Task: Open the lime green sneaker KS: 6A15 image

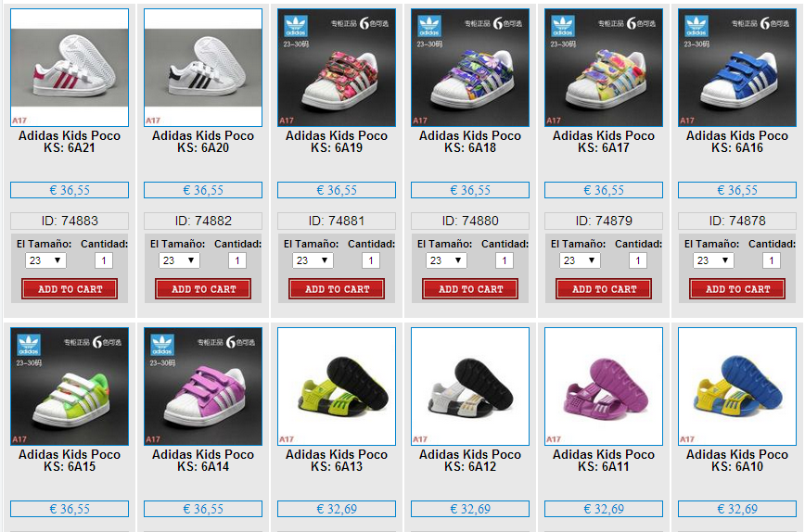Action: pyautogui.click(x=70, y=386)
